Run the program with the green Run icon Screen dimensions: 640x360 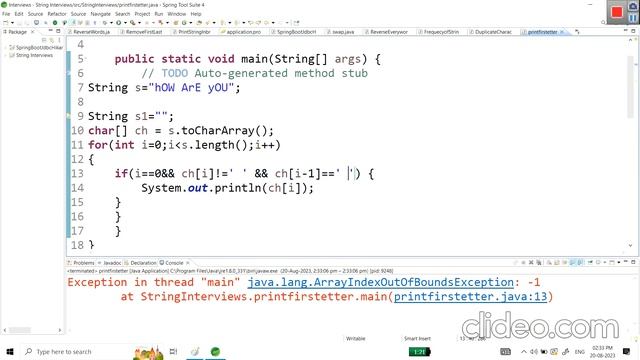pyautogui.click(x=118, y=23)
